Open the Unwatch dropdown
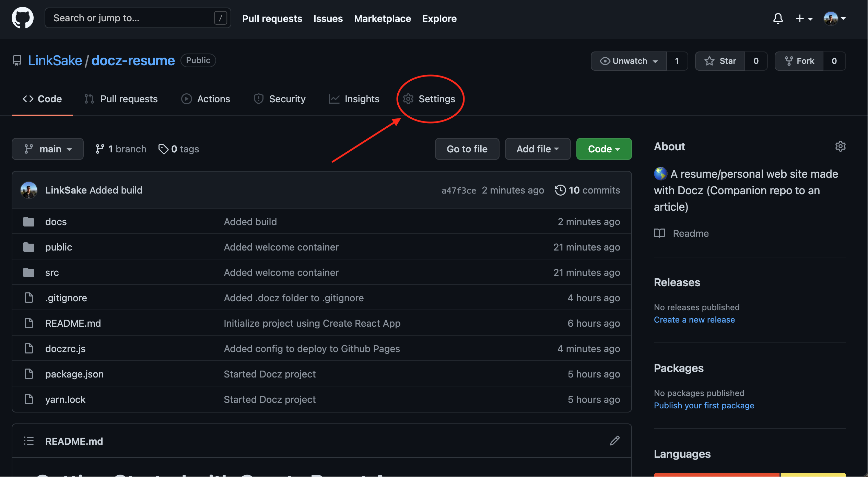The image size is (868, 477). [629, 61]
